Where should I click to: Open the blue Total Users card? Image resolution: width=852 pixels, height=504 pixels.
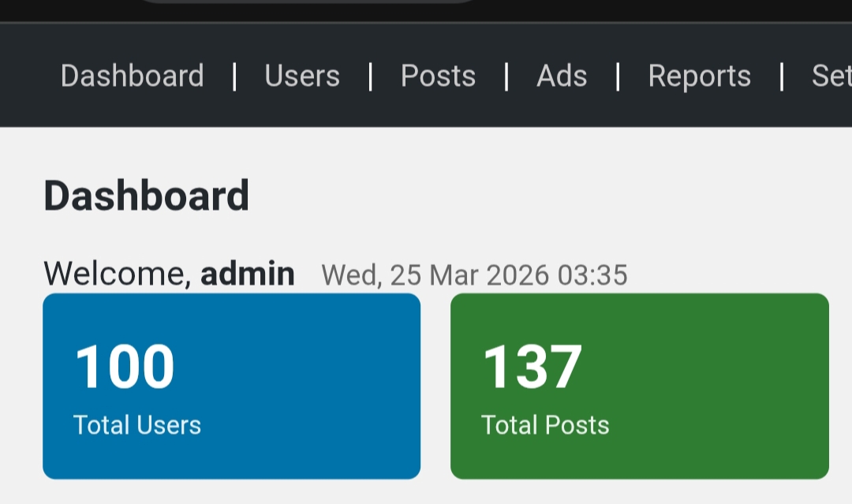231,386
